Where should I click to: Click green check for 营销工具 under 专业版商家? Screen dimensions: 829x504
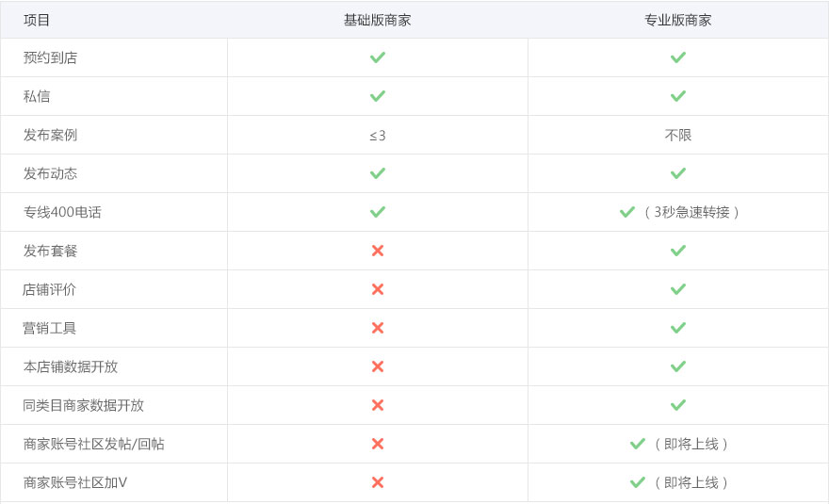(677, 328)
